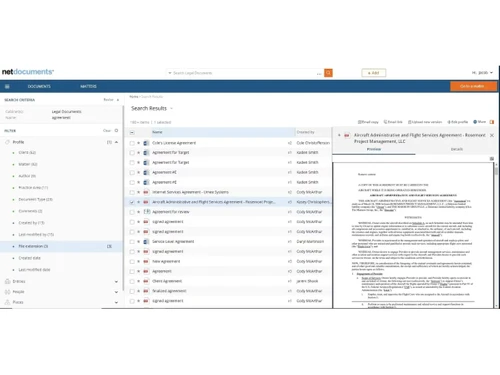500x375 pixels.
Task: Click Edit profile in the toolbar
Action: click(458, 122)
